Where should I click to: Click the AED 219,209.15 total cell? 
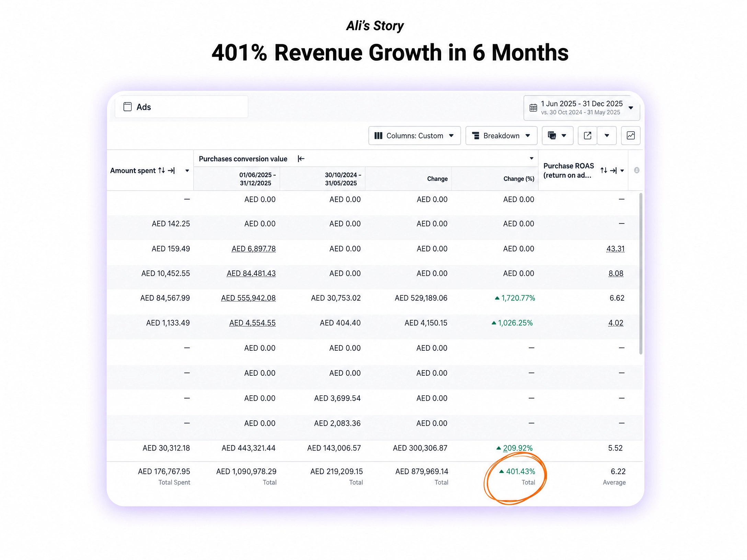336,471
